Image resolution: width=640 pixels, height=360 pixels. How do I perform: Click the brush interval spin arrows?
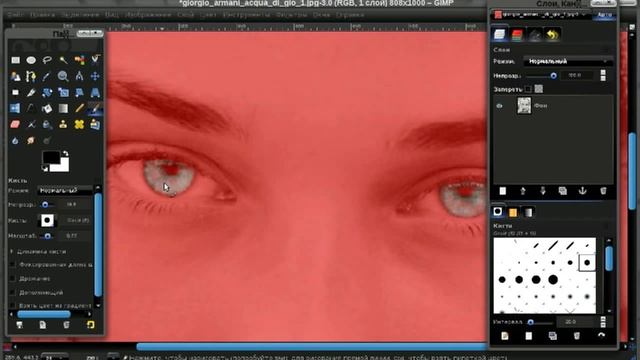(603, 322)
